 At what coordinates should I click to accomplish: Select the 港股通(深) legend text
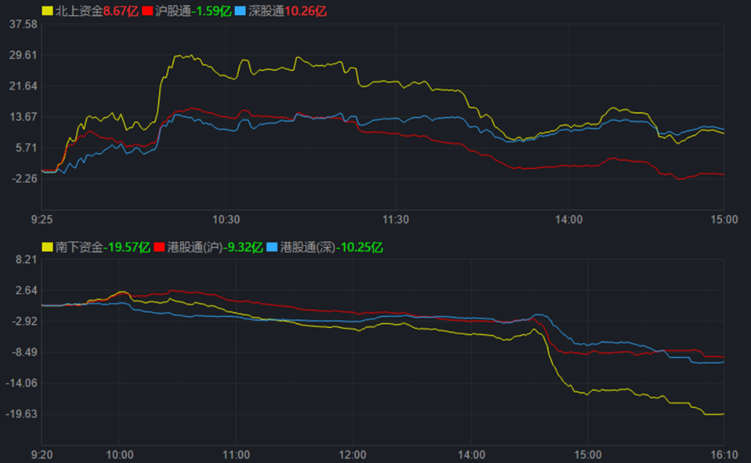pos(308,246)
